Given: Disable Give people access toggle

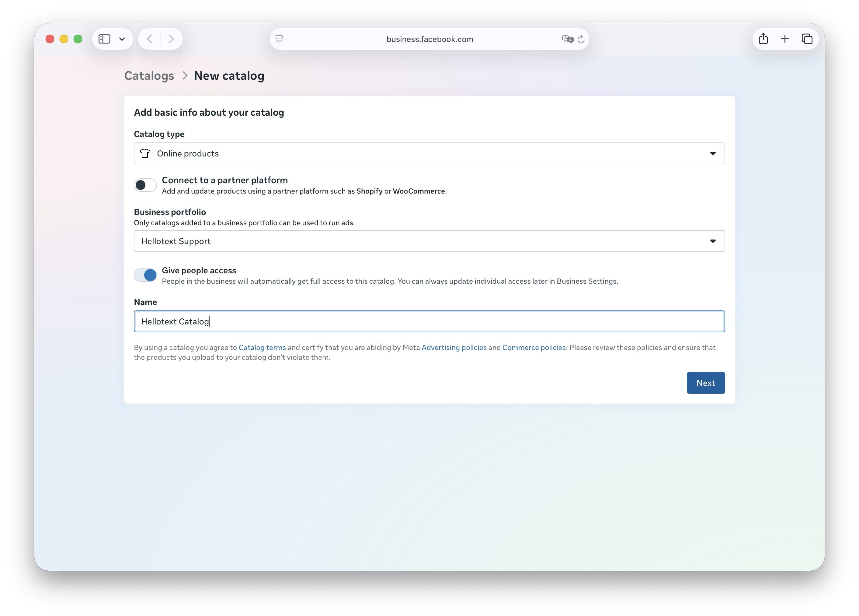Looking at the screenshot, I should [145, 275].
